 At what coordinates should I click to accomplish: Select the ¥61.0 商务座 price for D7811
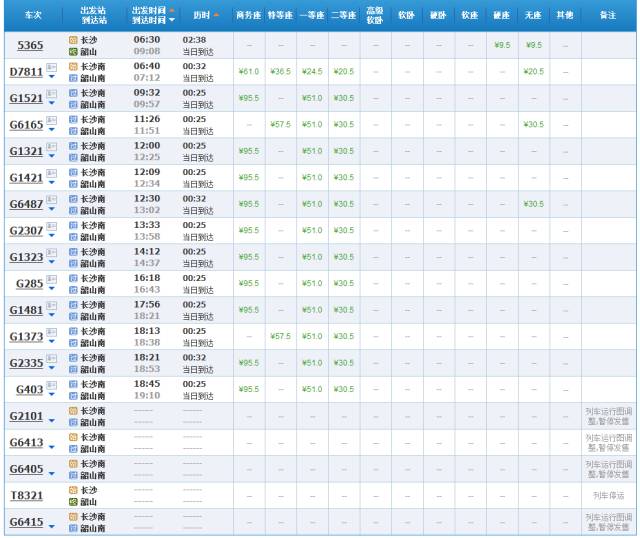(x=249, y=72)
